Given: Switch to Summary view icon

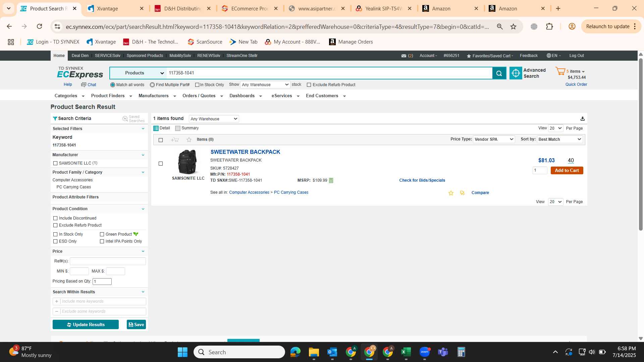Looking at the screenshot, I should pyautogui.click(x=178, y=128).
